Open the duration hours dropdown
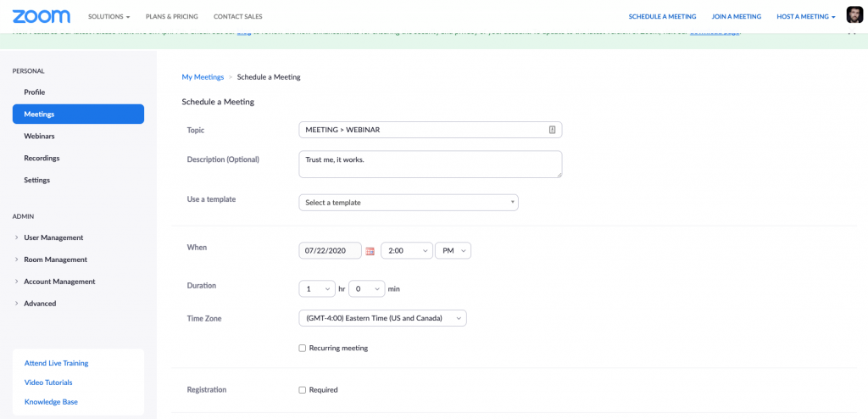The image size is (868, 419). coord(317,288)
